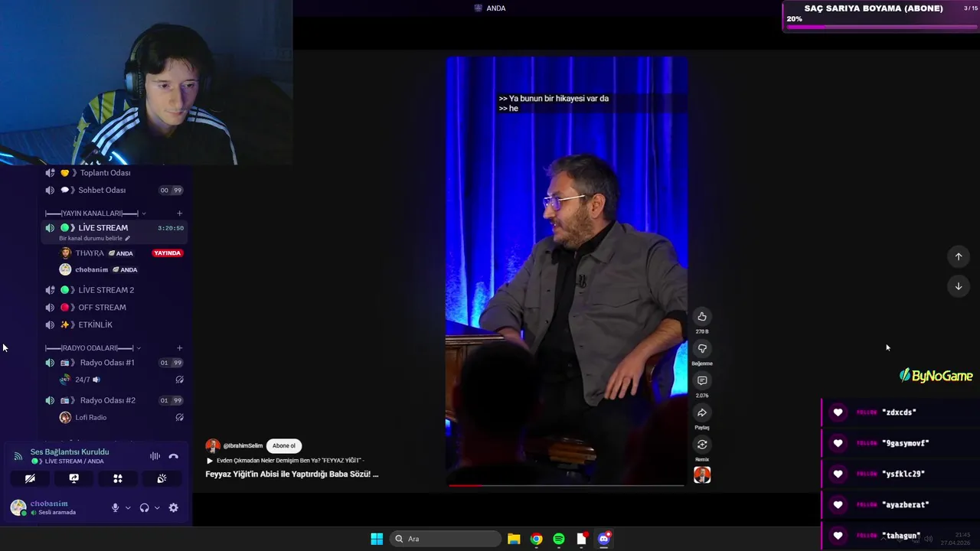980x551 pixels.
Task: Open Spotify from taskbar
Action: (559, 539)
